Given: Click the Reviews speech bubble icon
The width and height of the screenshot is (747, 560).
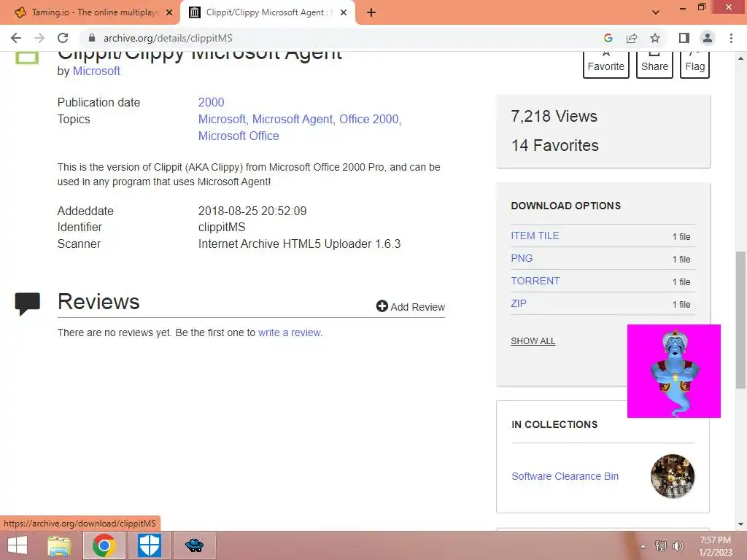Looking at the screenshot, I should tap(28, 303).
